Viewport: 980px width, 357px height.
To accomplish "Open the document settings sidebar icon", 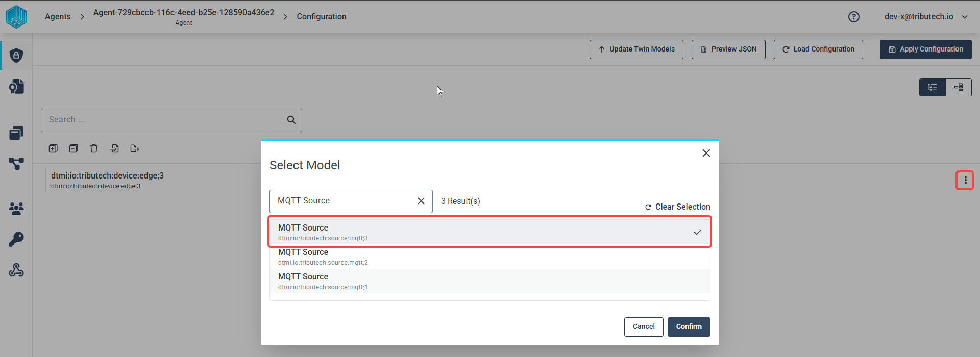I will [x=16, y=86].
